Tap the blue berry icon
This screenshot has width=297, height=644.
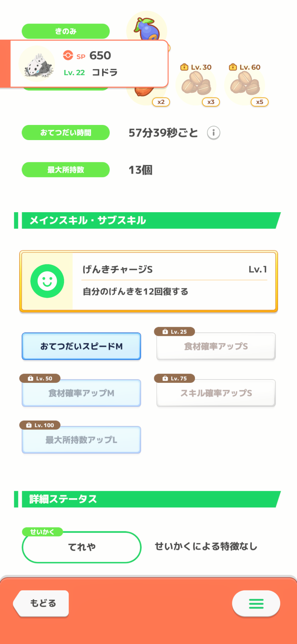point(148,29)
